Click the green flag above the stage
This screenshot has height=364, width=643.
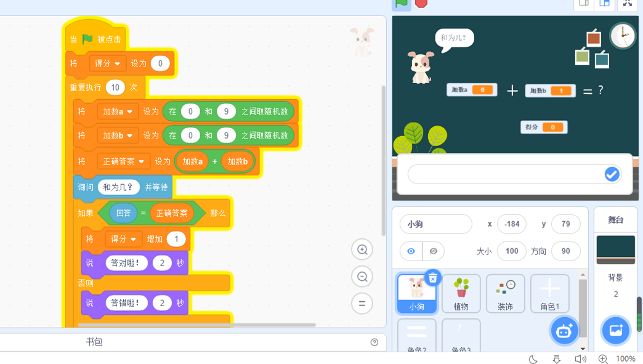coord(401,4)
